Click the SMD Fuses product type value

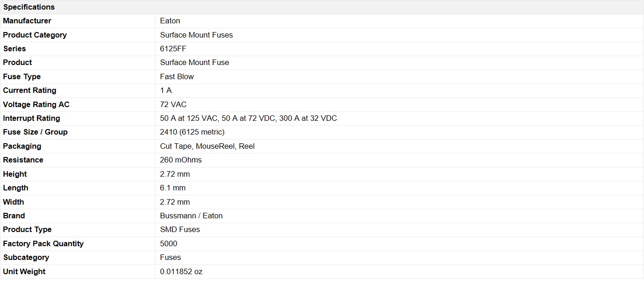pos(180,229)
